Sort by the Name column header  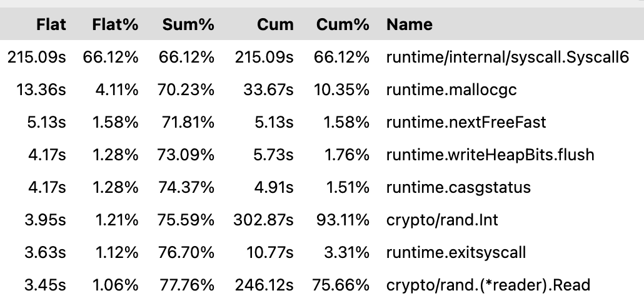[410, 24]
